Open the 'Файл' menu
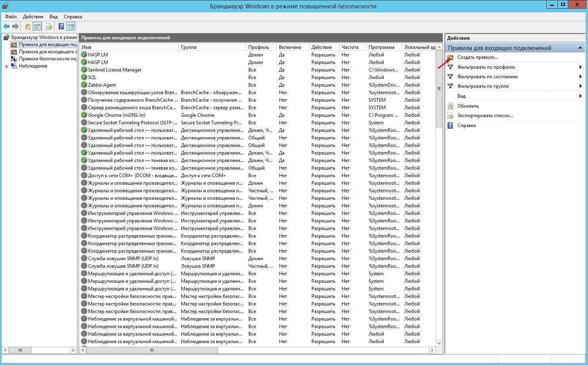Screen dimensions: 588x365 [x=11, y=17]
